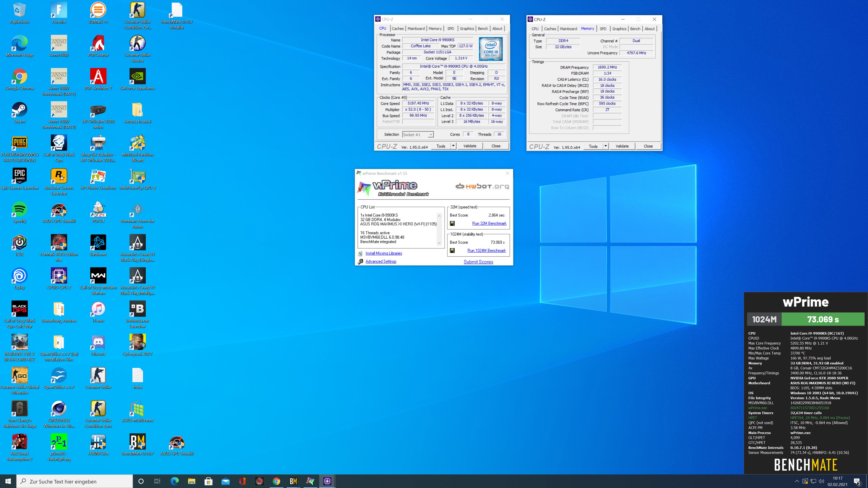Click the Windows search box
The width and height of the screenshot is (868, 488).
coord(75,481)
